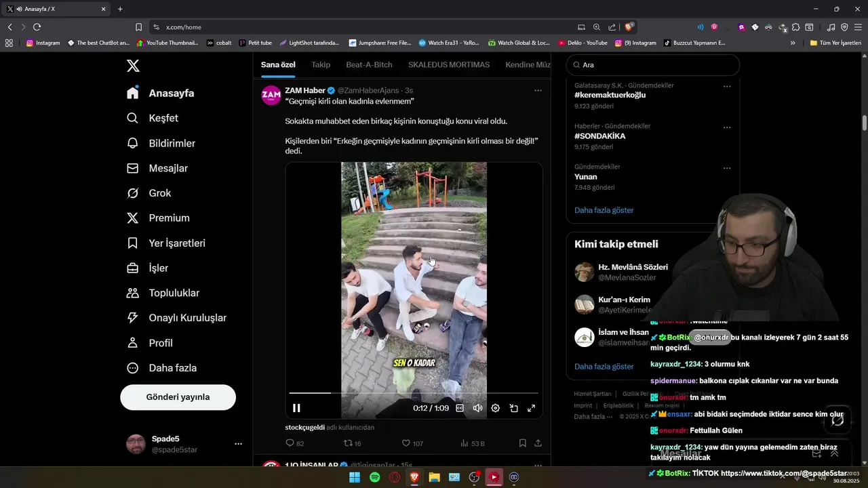The width and height of the screenshot is (868, 488).
Task: Expand Daha fazla menu in sidebar
Action: (x=161, y=368)
